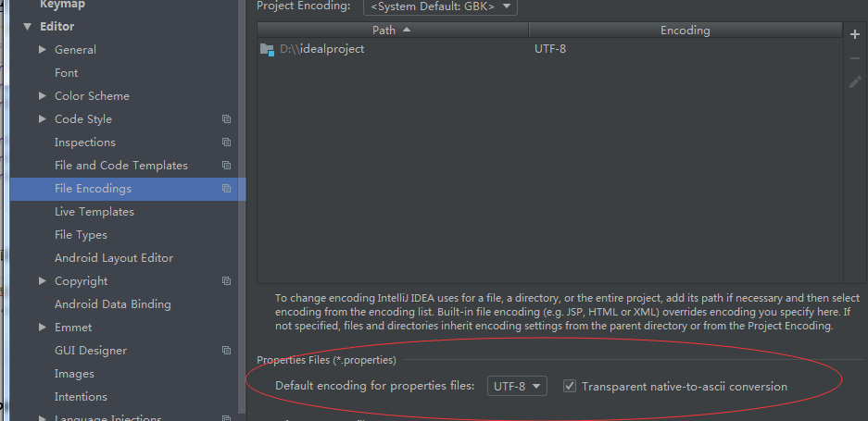Click the edit pencil icon beside table
The height and width of the screenshot is (421, 868).
coord(855,82)
